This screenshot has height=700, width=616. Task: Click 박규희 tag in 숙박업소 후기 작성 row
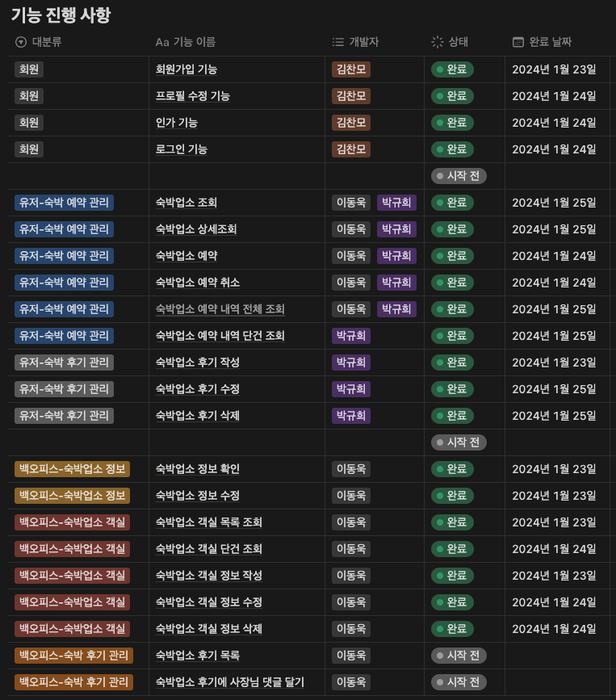[351, 363]
